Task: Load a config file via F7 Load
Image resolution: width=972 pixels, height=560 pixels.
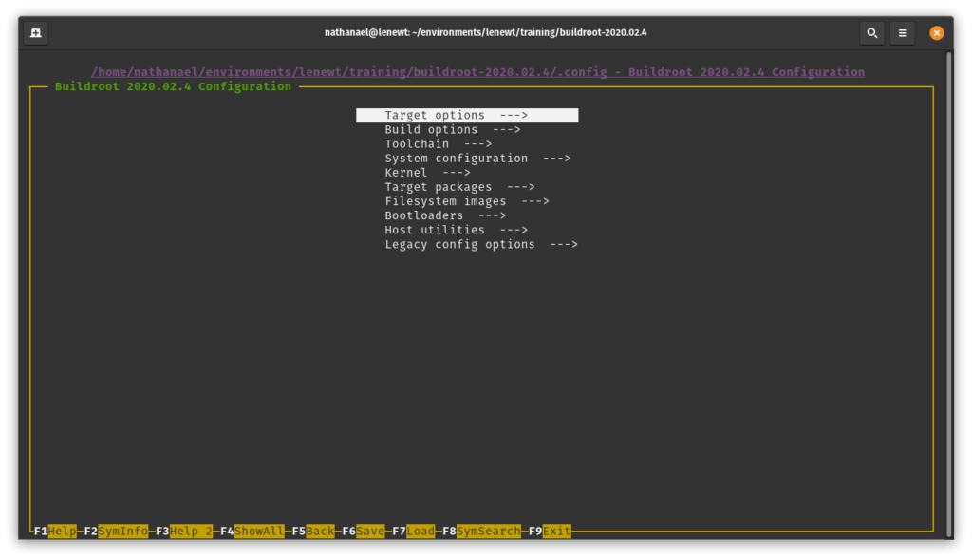Action: click(x=421, y=531)
